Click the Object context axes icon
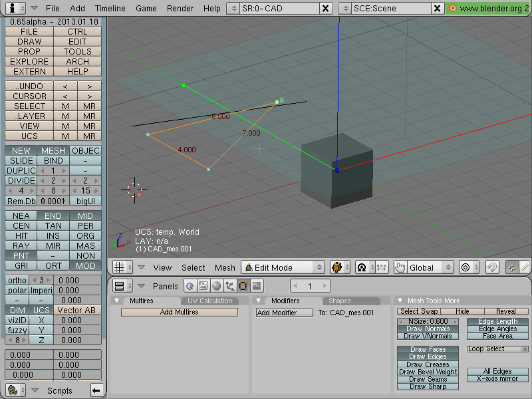532x399 pixels. pyautogui.click(x=229, y=286)
